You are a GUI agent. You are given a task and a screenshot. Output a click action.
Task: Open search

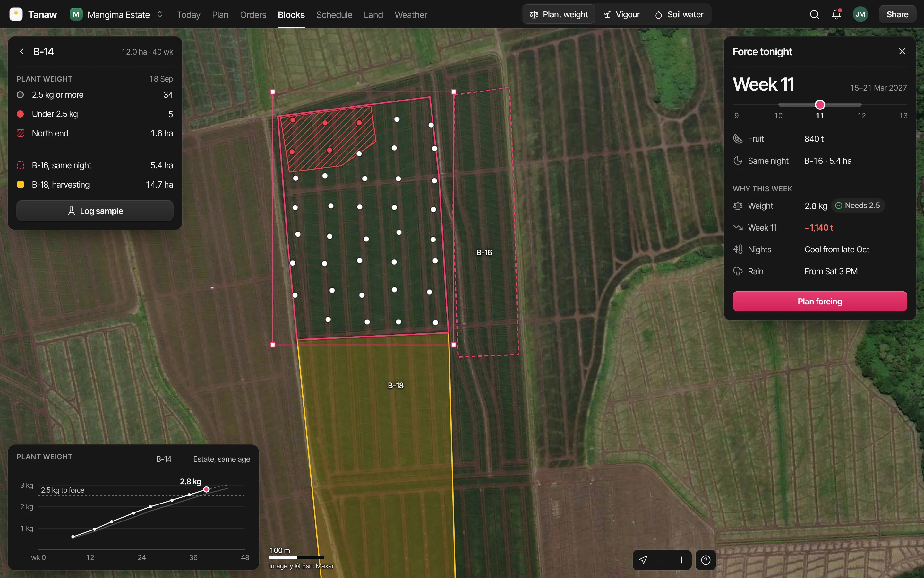[814, 14]
